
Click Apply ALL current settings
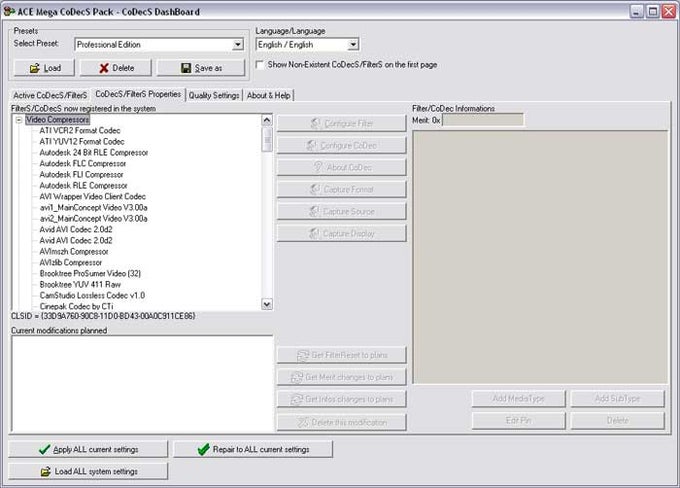[88, 449]
